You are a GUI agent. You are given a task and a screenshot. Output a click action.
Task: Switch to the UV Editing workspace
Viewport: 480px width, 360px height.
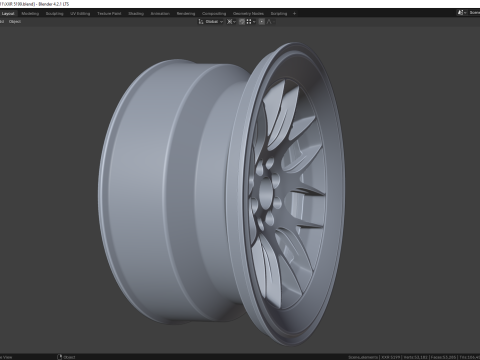[x=80, y=14]
